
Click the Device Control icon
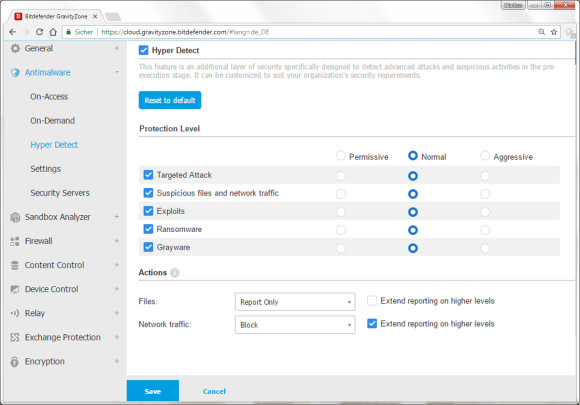click(x=15, y=289)
